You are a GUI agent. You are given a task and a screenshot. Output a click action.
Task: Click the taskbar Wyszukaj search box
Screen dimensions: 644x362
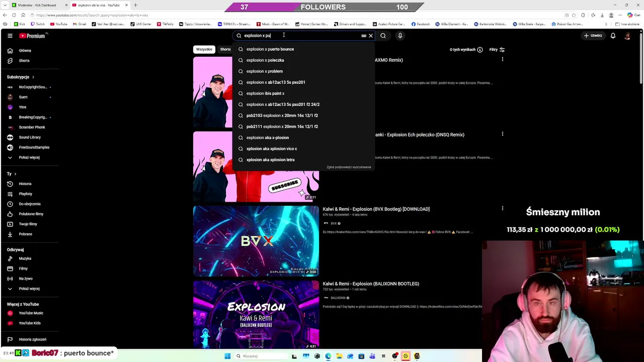[x=260, y=356]
